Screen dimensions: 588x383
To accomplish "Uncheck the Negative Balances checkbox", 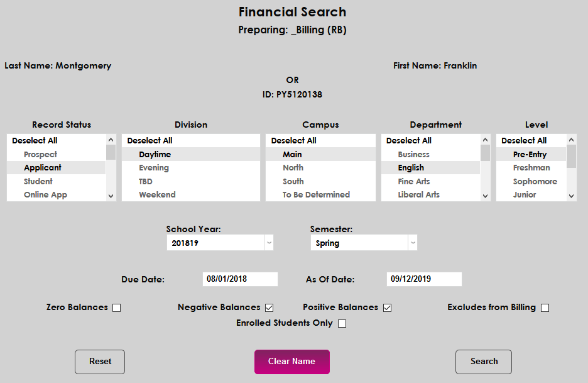I will [x=269, y=308].
